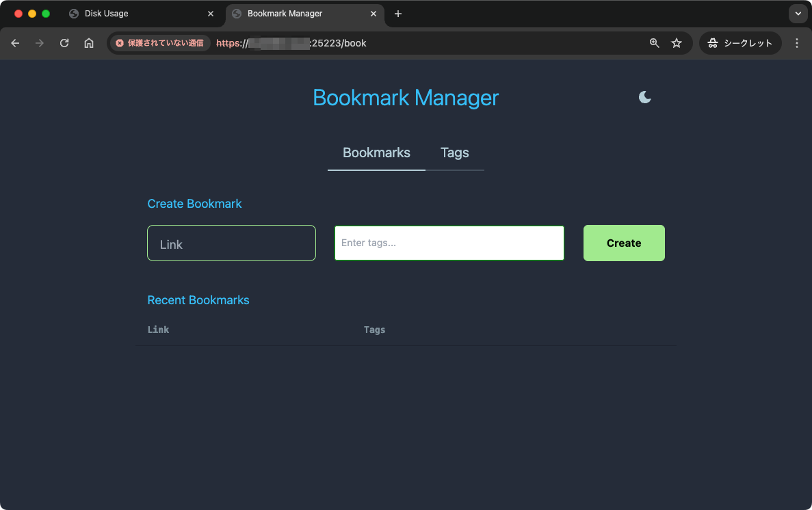Screen dimensions: 812x510
Task: Click the Bookmark Manager page title
Action: [406, 98]
